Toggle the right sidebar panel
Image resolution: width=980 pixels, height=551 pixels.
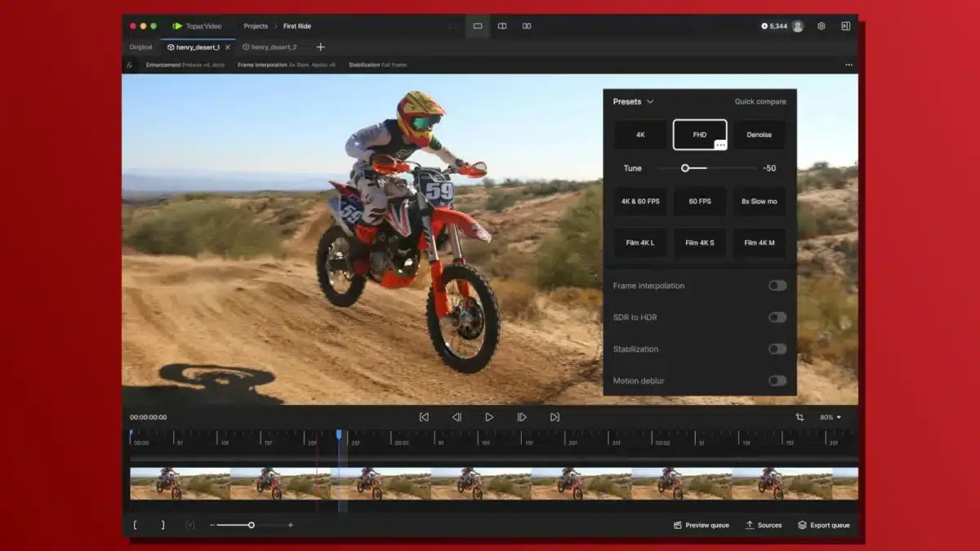[x=845, y=26]
